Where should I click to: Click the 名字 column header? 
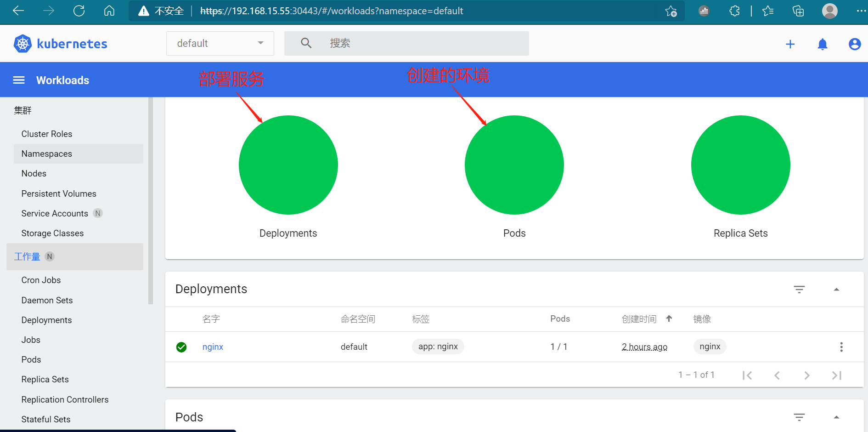[211, 319]
